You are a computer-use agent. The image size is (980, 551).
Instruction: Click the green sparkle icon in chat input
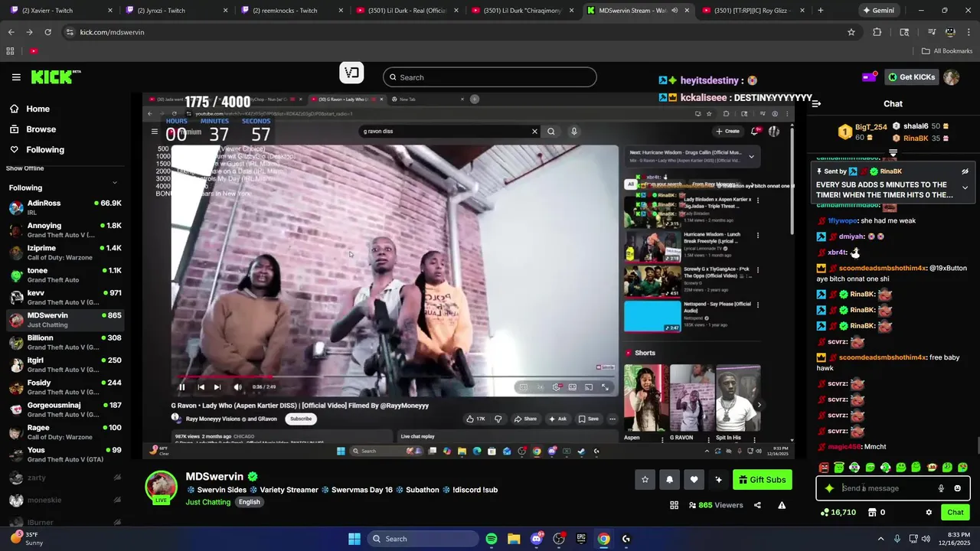pyautogui.click(x=829, y=488)
